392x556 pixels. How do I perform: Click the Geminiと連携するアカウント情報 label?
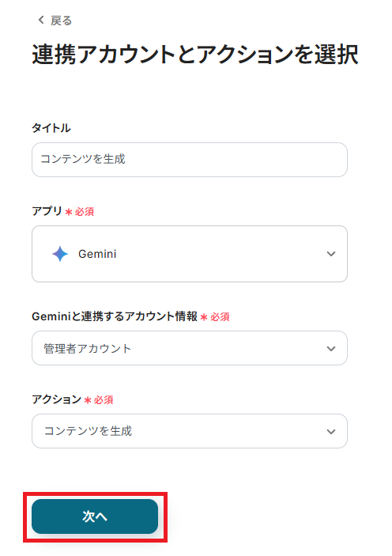(115, 316)
